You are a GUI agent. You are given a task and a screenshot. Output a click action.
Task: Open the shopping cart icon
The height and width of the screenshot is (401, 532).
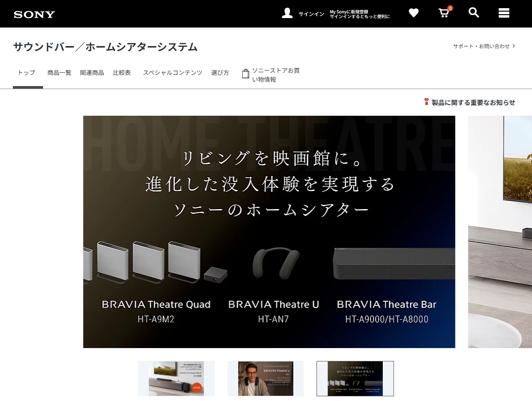point(443,13)
